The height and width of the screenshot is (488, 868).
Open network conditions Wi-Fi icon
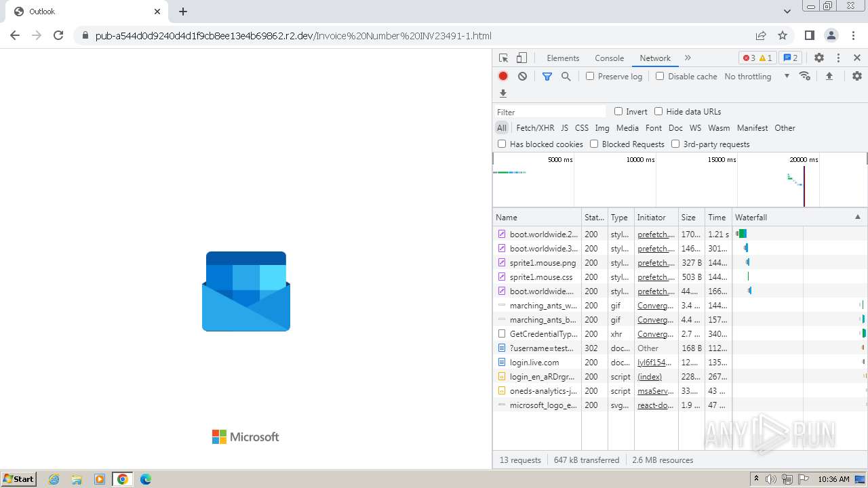805,76
